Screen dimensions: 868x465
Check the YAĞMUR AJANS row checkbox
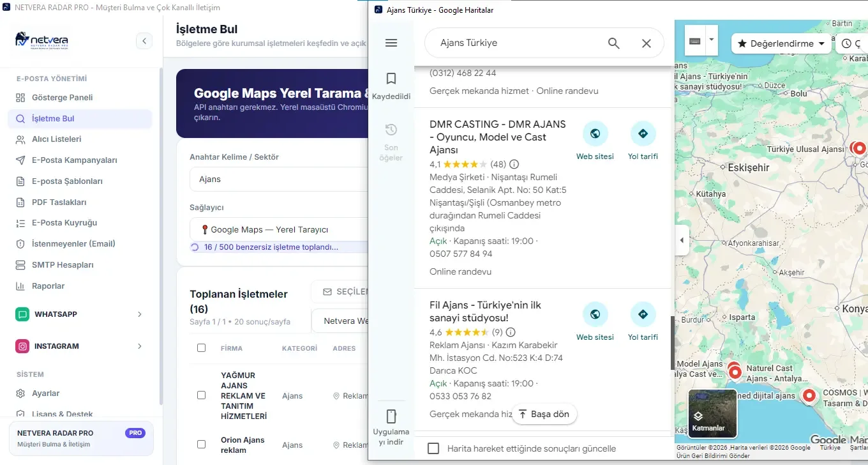point(202,395)
